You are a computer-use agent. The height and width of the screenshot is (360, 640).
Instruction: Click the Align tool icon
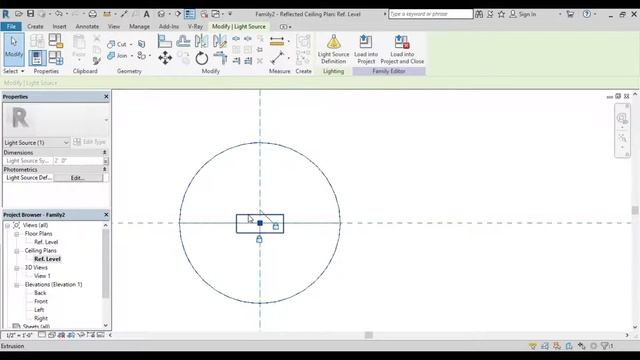(x=164, y=41)
